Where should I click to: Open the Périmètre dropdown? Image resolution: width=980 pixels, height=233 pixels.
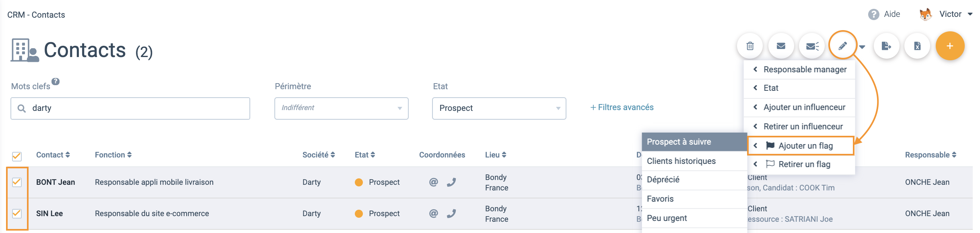click(x=342, y=108)
